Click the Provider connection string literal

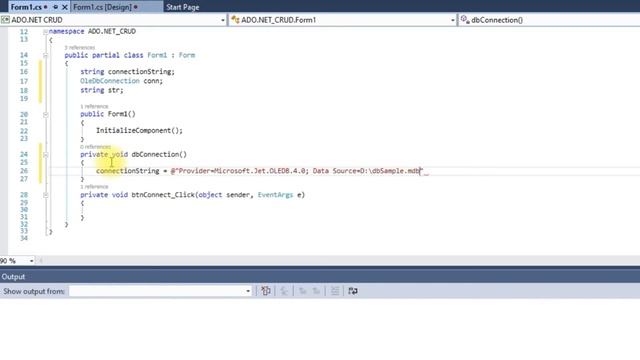click(297, 171)
